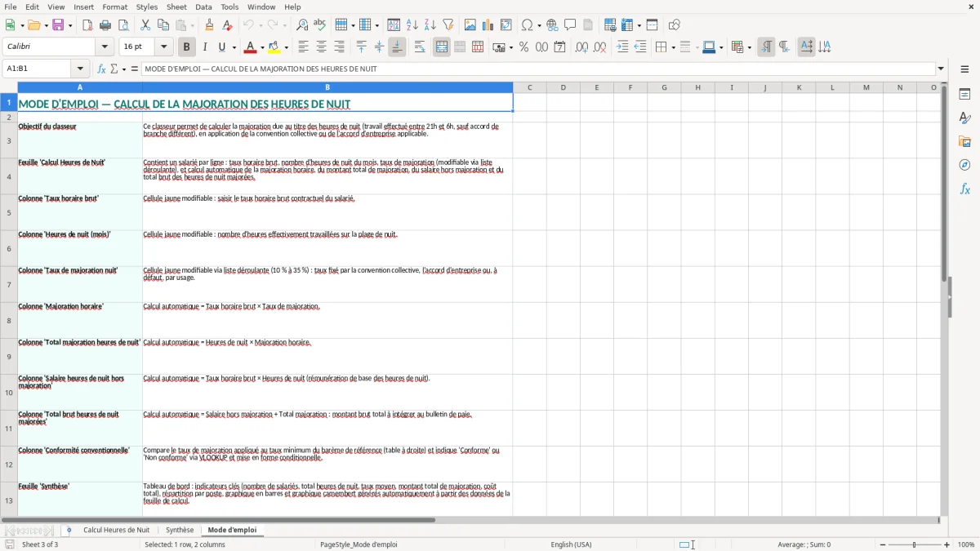Open the font size dropdown

(x=164, y=47)
